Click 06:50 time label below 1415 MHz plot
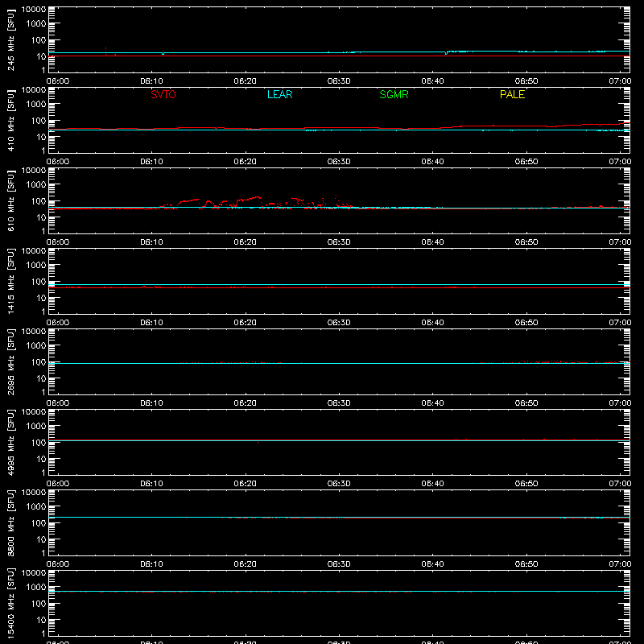Image resolution: width=644 pixels, height=644 pixels. click(526, 323)
